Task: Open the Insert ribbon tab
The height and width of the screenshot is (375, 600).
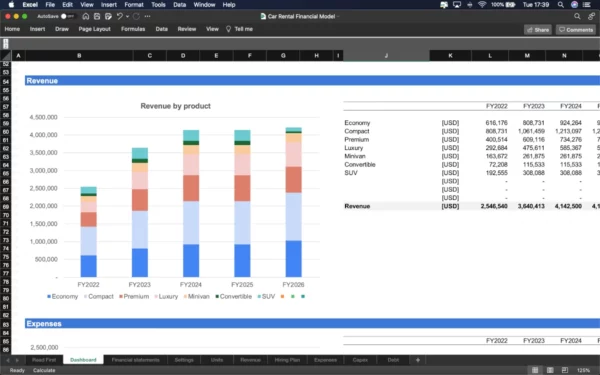Action: (38, 29)
